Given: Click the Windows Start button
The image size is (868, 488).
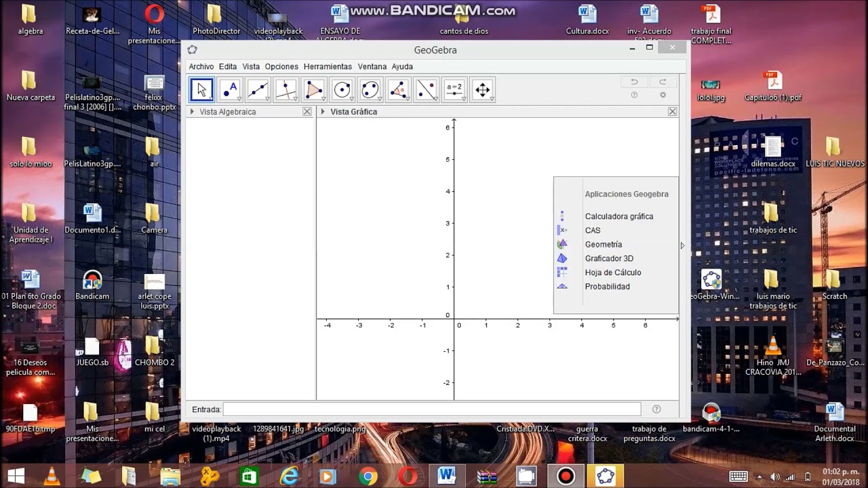Looking at the screenshot, I should click(16, 476).
